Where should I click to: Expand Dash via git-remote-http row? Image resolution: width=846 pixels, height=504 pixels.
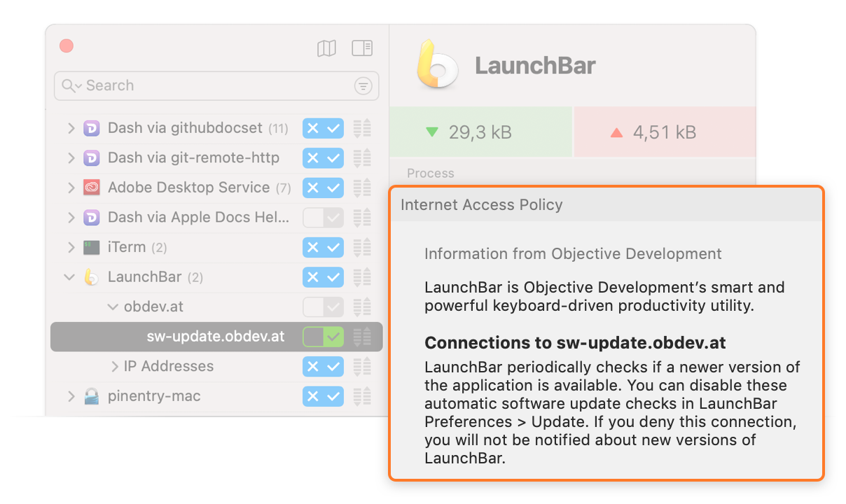(71, 157)
